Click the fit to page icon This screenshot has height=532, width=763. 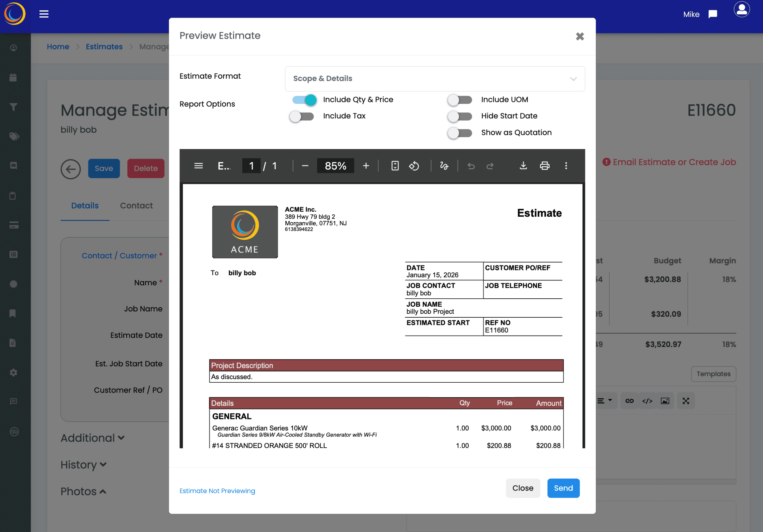(x=395, y=165)
